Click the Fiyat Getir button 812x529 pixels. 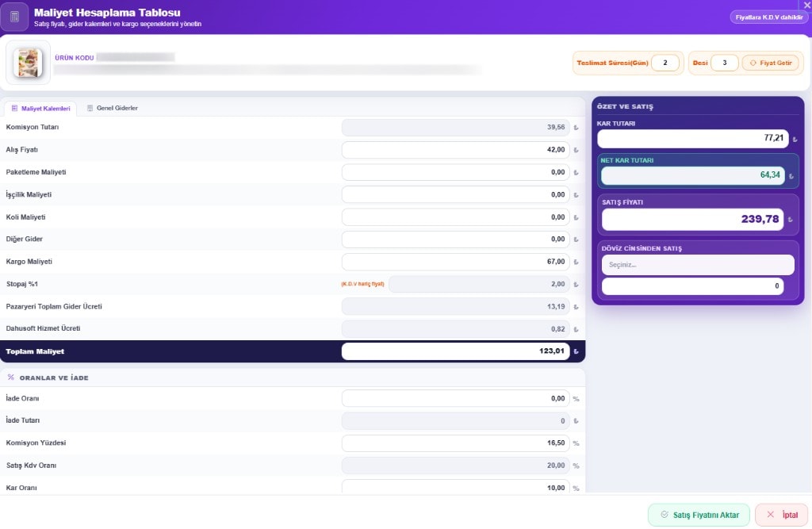coord(771,63)
